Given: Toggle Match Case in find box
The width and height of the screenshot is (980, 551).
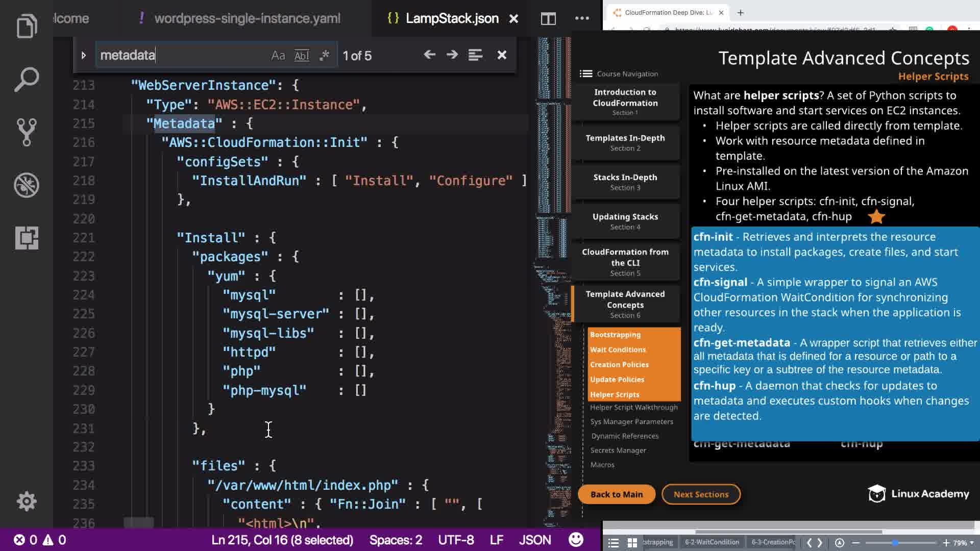Looking at the screenshot, I should (278, 56).
